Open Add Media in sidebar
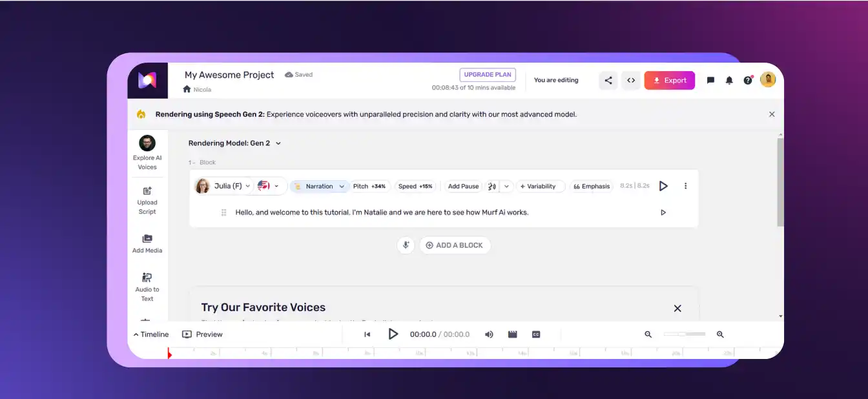 click(x=147, y=244)
